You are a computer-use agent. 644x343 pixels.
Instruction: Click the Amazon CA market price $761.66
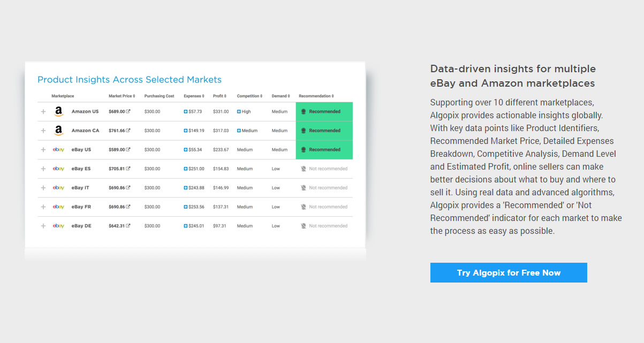[x=117, y=131]
